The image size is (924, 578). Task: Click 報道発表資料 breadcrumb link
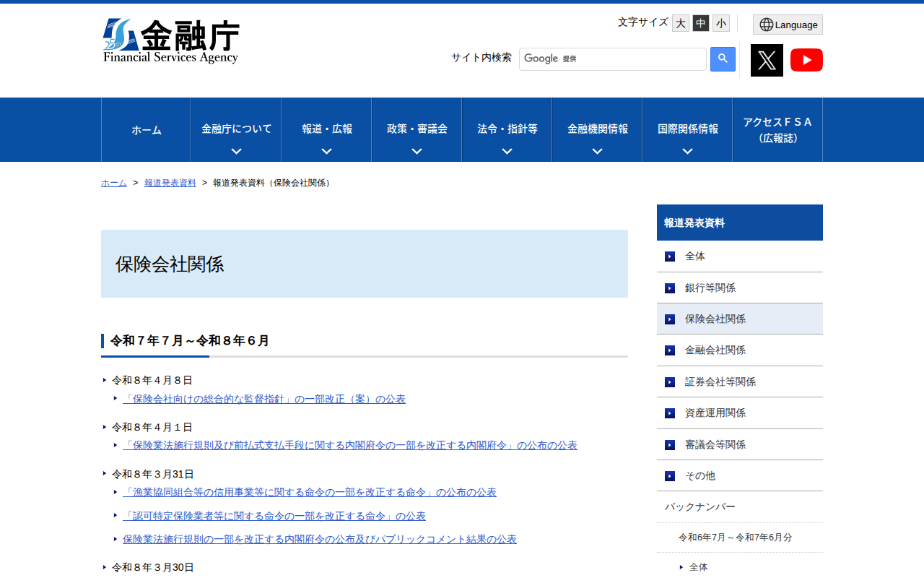click(170, 183)
